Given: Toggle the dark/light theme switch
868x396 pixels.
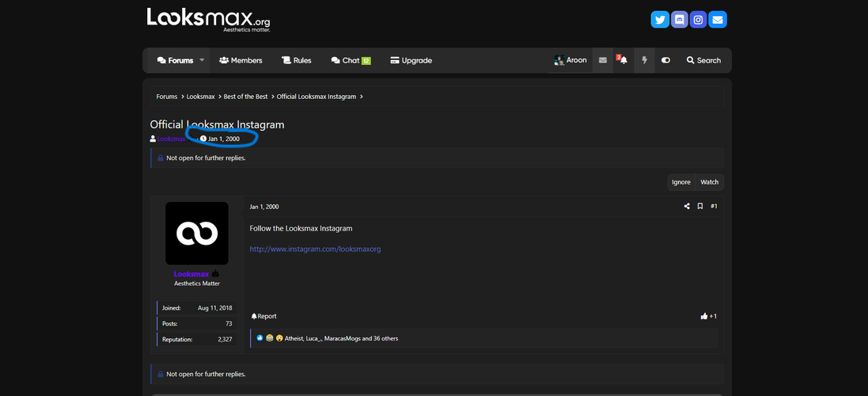Looking at the screenshot, I should 665,60.
